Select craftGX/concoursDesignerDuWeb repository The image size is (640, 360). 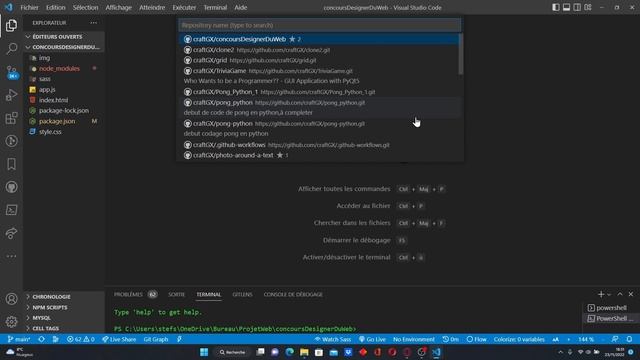point(319,39)
